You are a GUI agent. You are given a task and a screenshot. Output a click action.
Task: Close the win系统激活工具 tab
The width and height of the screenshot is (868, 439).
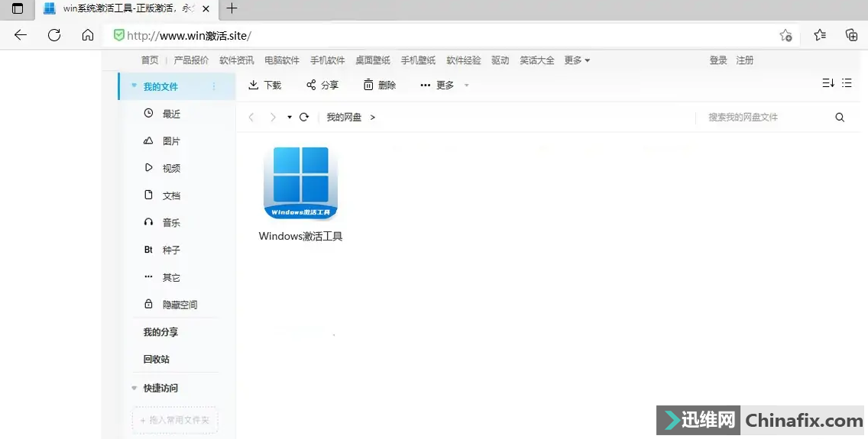click(206, 9)
